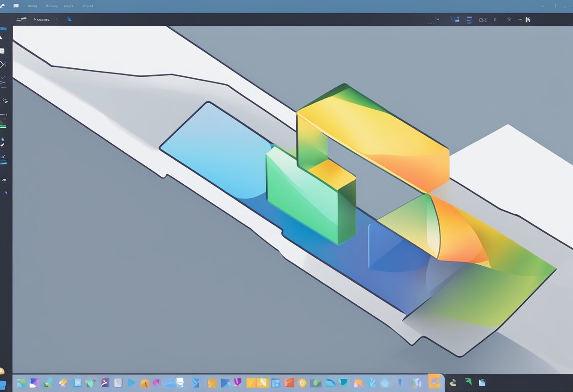Select the light blue flat panel in the viewport
This screenshot has height=392, width=573.
(x=217, y=146)
